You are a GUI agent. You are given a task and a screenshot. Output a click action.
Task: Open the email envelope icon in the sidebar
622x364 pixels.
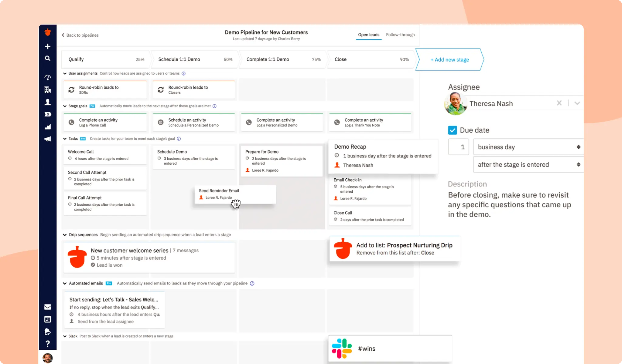(48, 307)
